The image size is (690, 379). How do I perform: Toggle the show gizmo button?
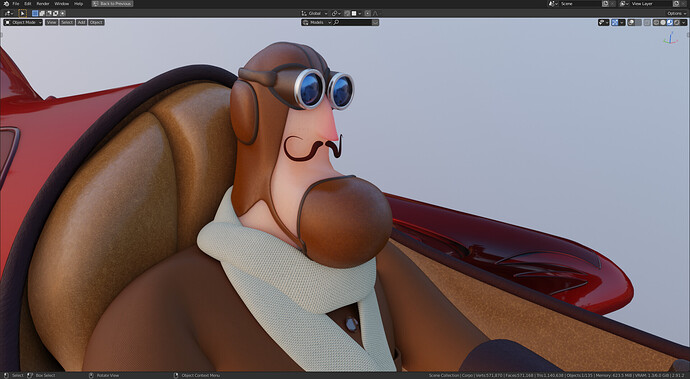615,22
